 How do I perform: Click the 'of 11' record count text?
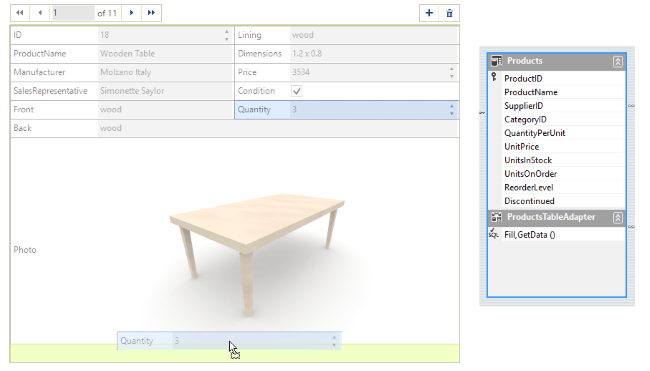click(x=107, y=13)
